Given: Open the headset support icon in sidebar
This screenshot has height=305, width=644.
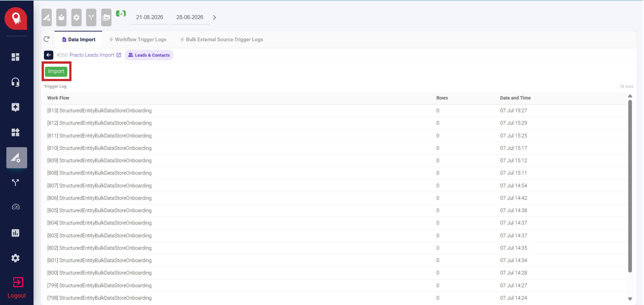Looking at the screenshot, I should [15, 82].
